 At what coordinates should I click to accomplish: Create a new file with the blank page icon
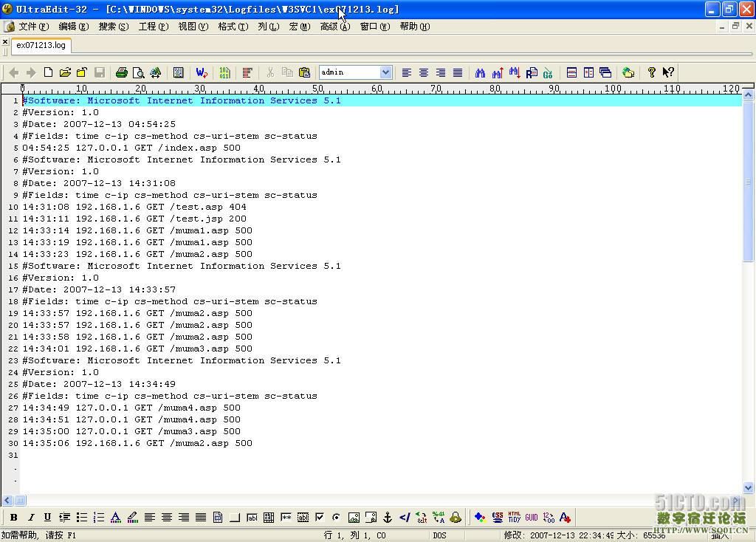[x=48, y=72]
